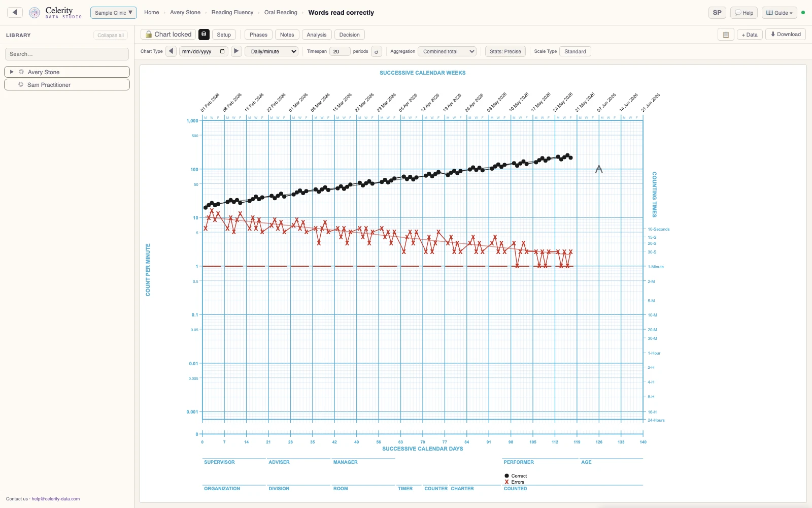Click the help@celerity-data.com email link
This screenshot has height=508, width=812.
pyautogui.click(x=56, y=499)
